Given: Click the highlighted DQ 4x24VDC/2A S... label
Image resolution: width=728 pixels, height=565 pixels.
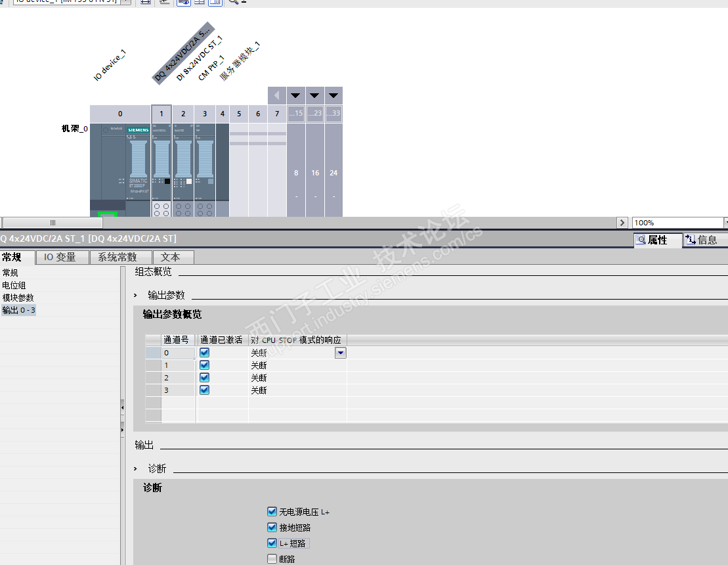Looking at the screenshot, I should (183, 53).
